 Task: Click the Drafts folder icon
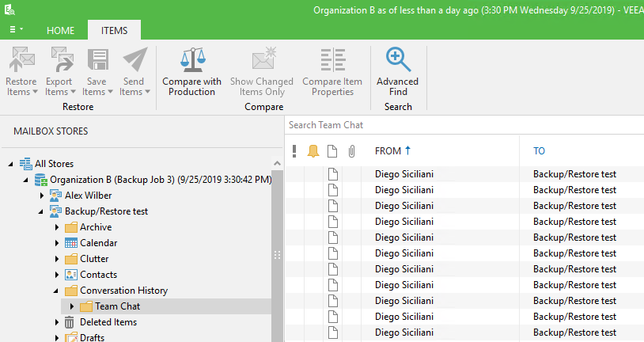(71, 337)
